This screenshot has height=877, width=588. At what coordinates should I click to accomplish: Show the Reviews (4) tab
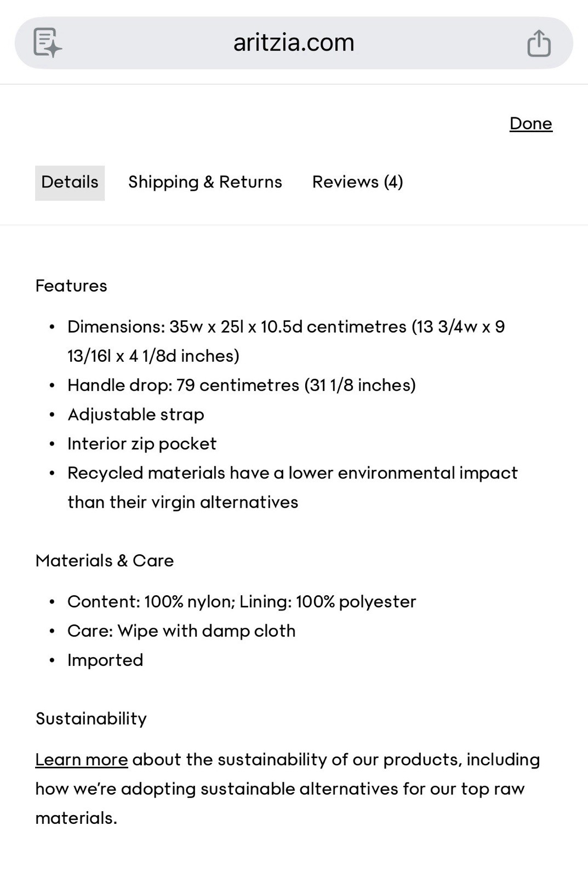coord(357,183)
